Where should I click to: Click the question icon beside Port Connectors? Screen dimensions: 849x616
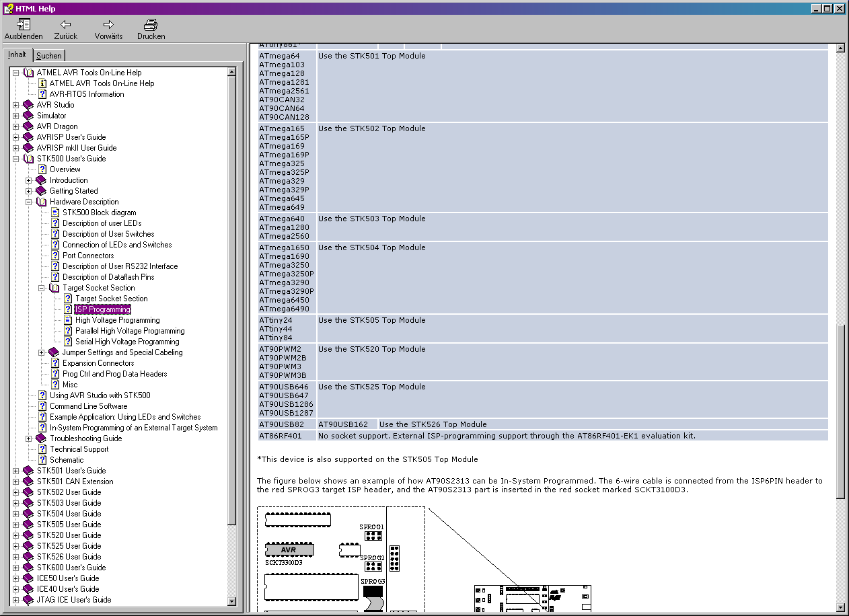click(55, 256)
